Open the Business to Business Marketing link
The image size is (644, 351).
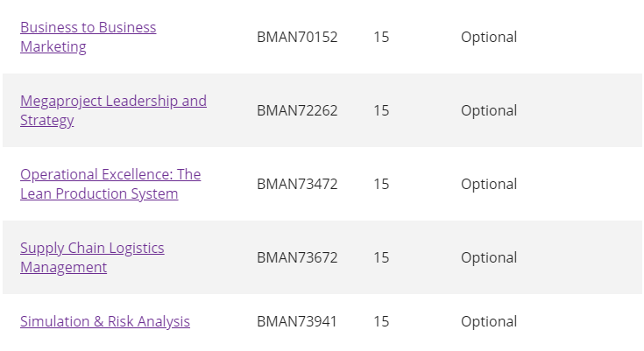tap(88, 27)
